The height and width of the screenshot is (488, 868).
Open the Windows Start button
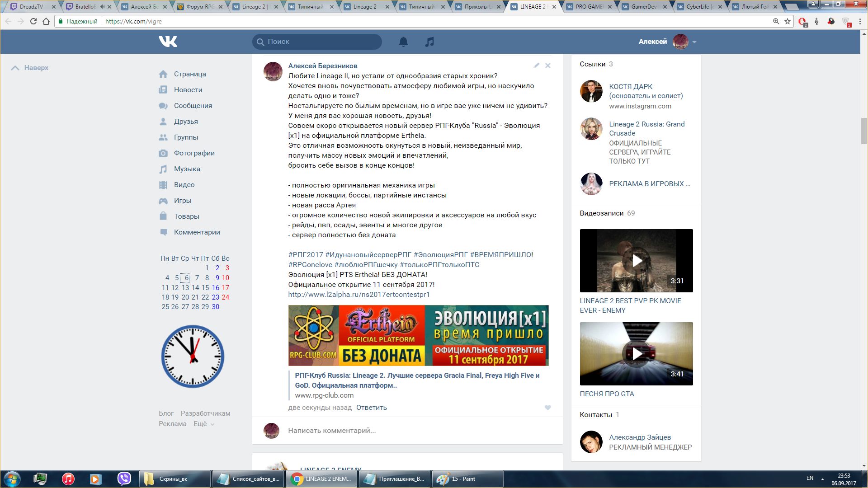tap(12, 479)
